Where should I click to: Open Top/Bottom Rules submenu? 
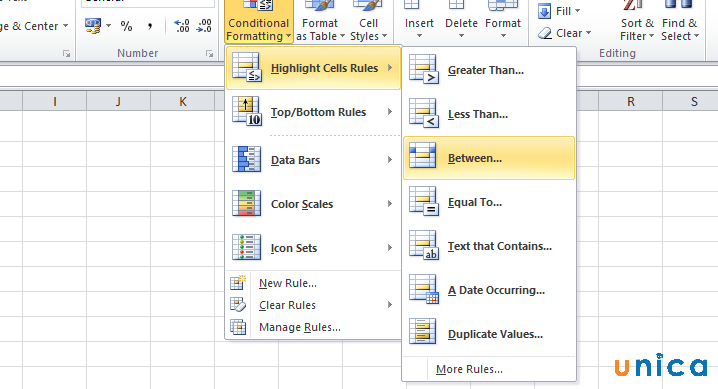tap(313, 112)
